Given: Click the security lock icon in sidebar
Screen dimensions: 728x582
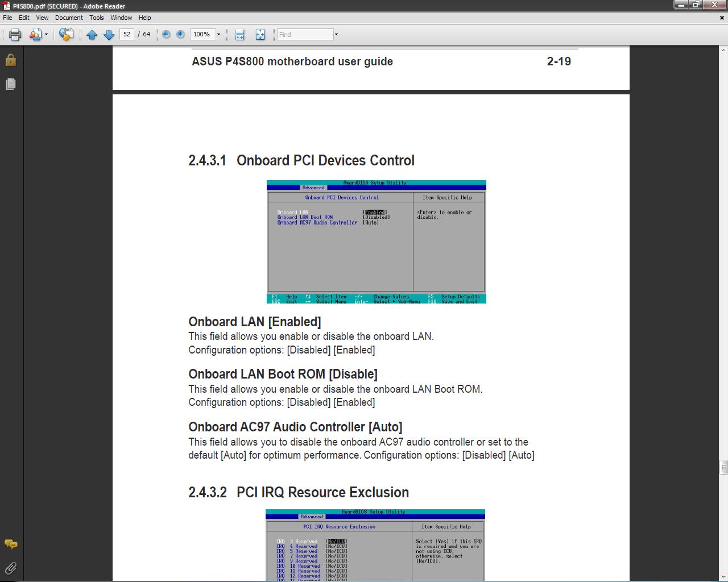Looking at the screenshot, I should (x=10, y=60).
